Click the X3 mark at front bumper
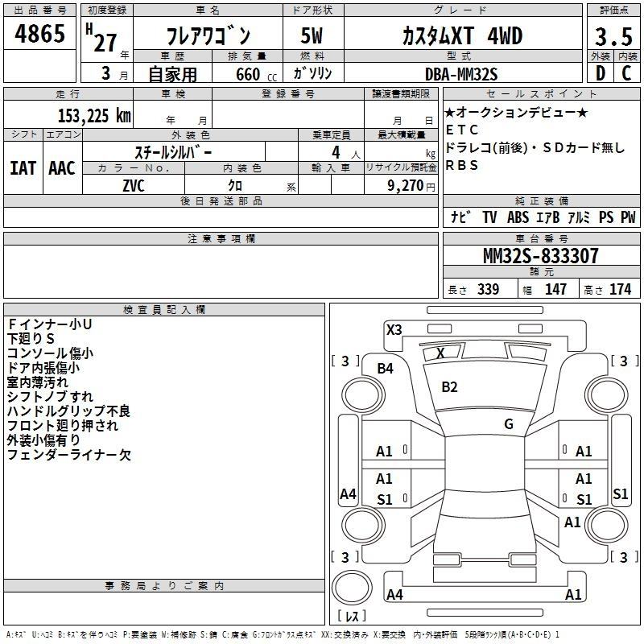The image size is (644, 644). (394, 329)
